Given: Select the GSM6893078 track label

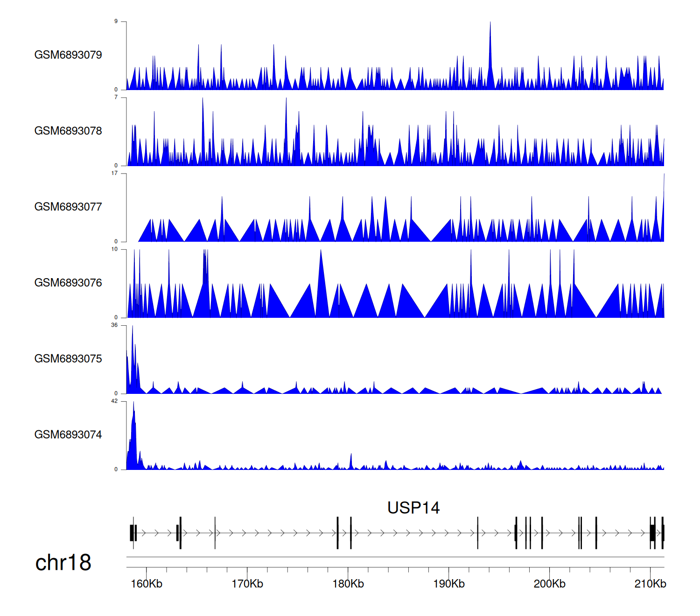Looking at the screenshot, I should [68, 131].
